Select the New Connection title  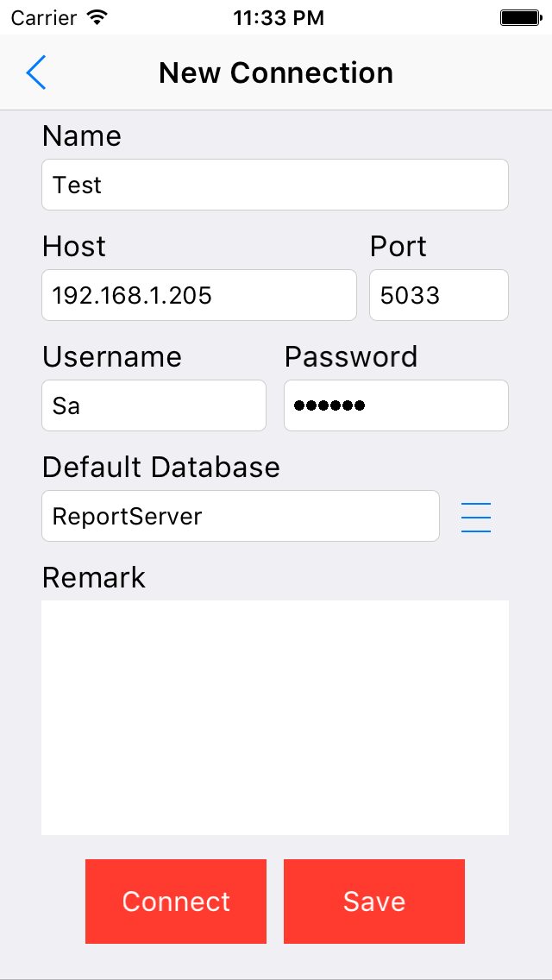[275, 72]
